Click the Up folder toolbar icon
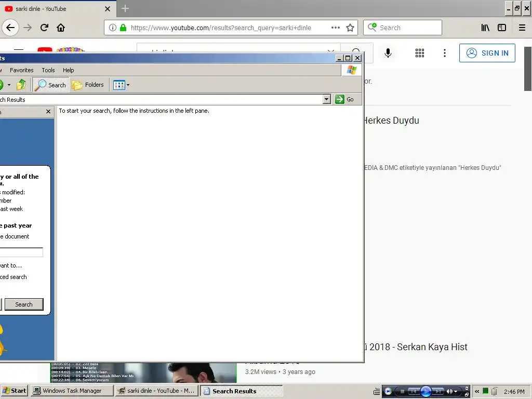This screenshot has height=399, width=532. coord(21,85)
